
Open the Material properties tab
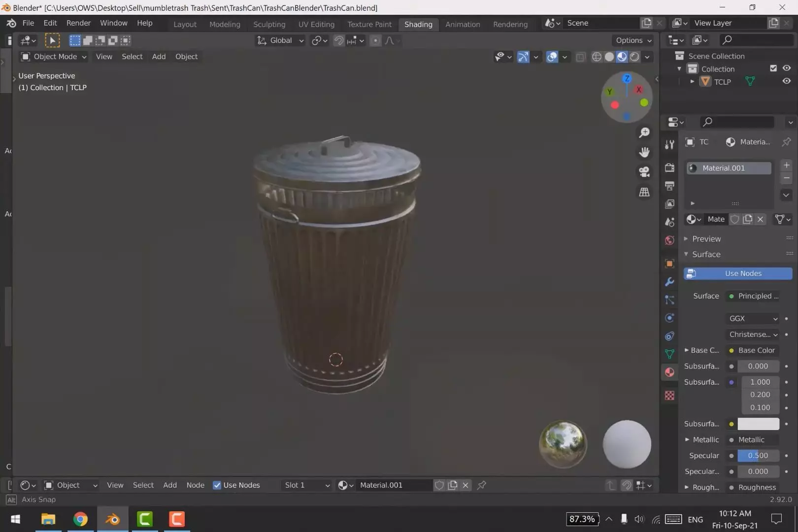pos(669,372)
